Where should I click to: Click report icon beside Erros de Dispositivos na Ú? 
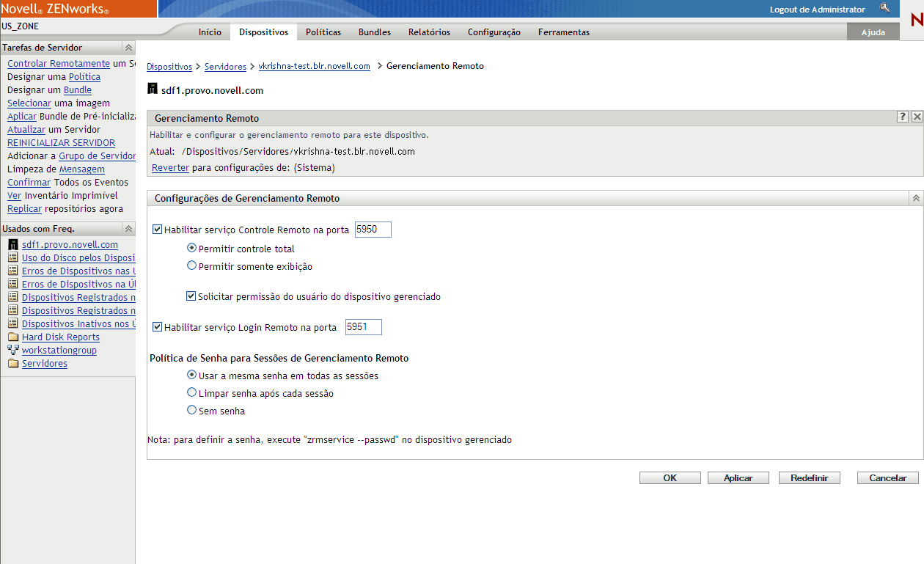[12, 284]
